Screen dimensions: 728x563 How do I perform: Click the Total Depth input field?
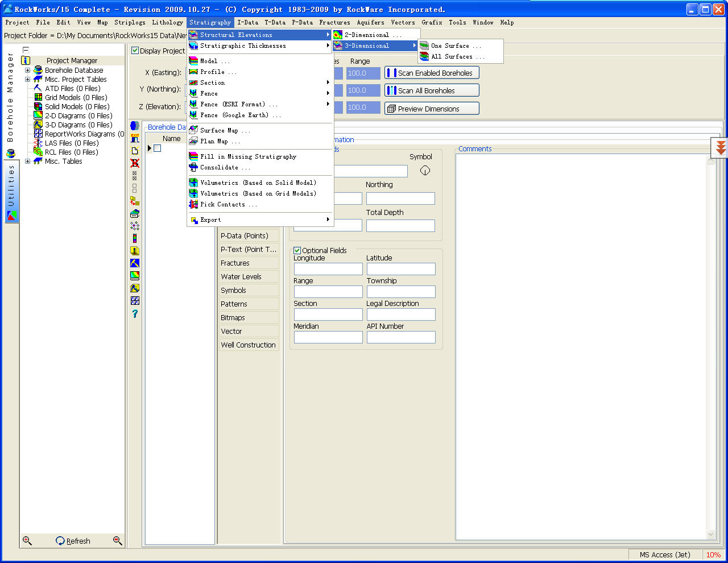coord(400,226)
